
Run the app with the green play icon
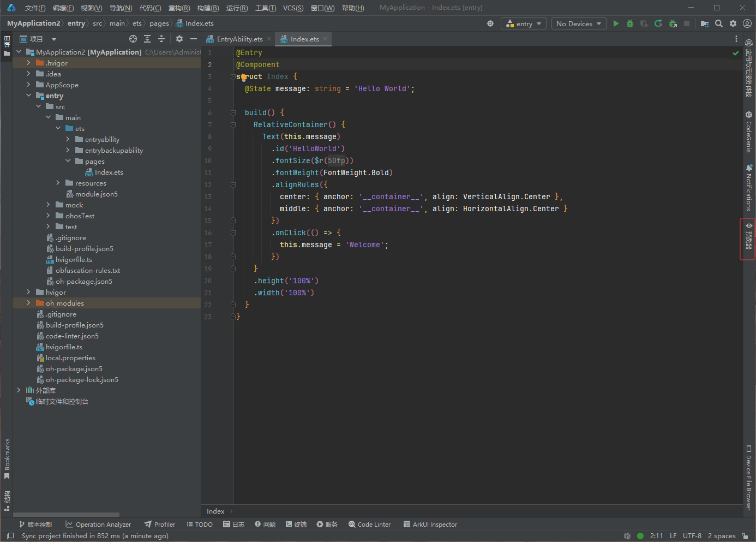pos(616,23)
